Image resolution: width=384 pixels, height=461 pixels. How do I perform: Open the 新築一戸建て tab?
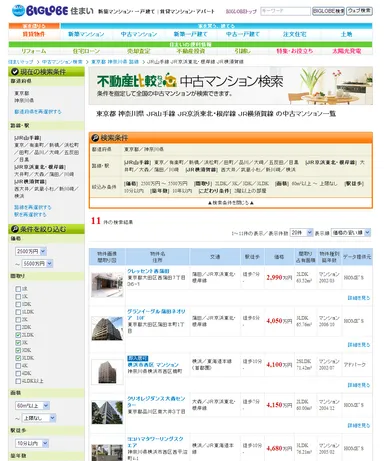pyautogui.click(x=191, y=34)
